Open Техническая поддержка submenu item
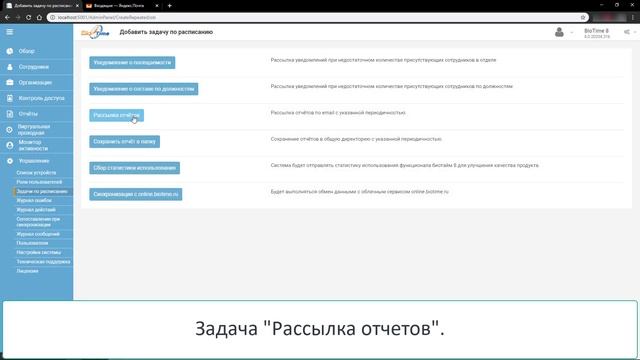 pos(43,262)
